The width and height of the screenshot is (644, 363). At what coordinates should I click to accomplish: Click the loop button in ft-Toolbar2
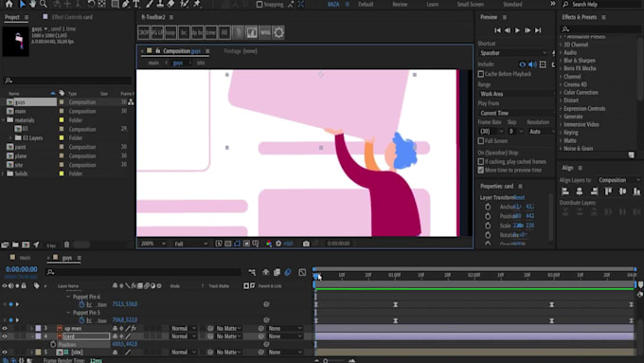[x=170, y=32]
